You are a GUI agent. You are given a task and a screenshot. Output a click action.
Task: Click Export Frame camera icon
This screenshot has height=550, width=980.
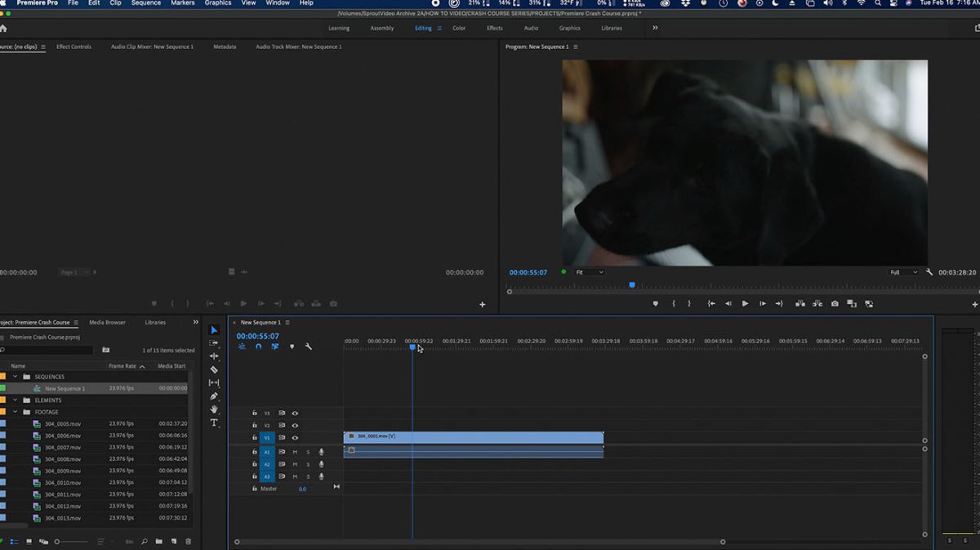tap(834, 303)
